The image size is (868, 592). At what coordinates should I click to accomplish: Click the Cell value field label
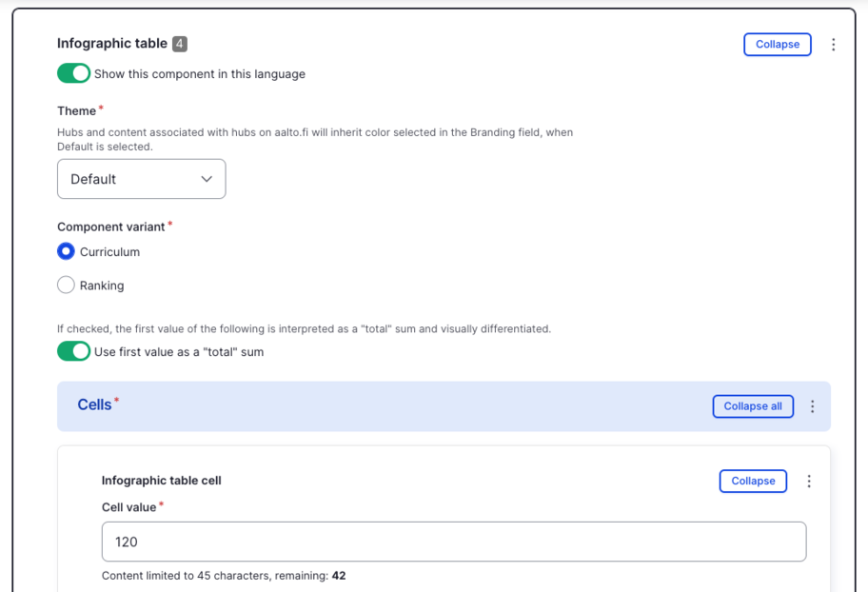pos(128,507)
